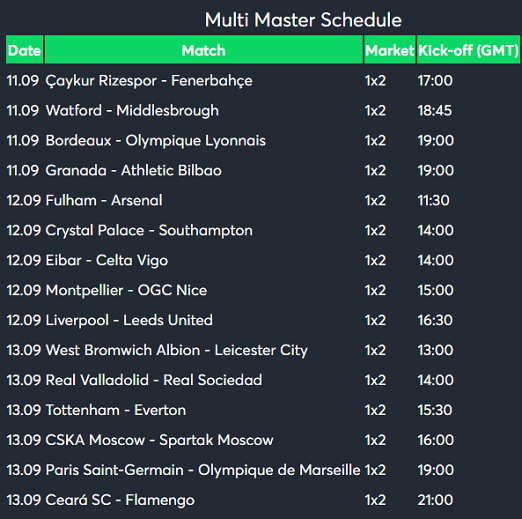Select the Çaykur Rizespor - Fenerbahçe match

point(149,81)
